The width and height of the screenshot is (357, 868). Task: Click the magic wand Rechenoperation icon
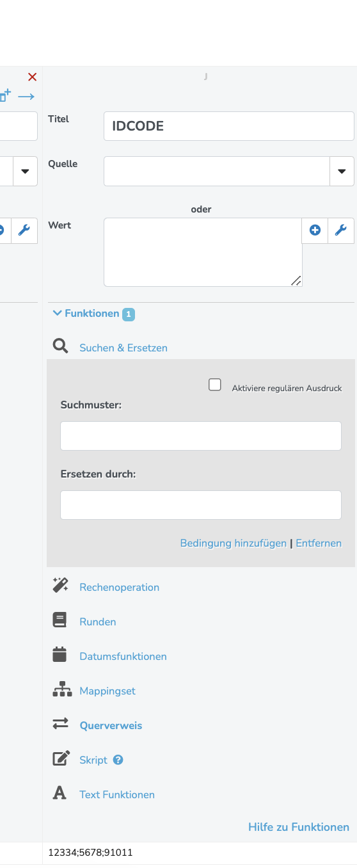click(60, 585)
